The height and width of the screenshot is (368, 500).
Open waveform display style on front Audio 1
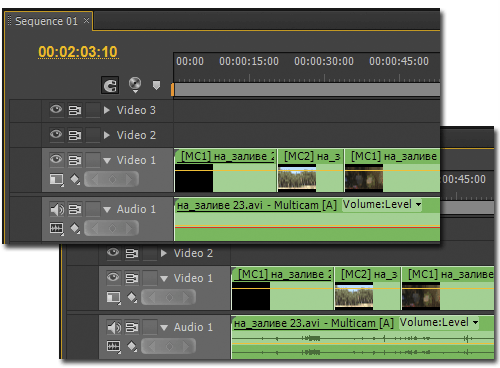tap(57, 229)
